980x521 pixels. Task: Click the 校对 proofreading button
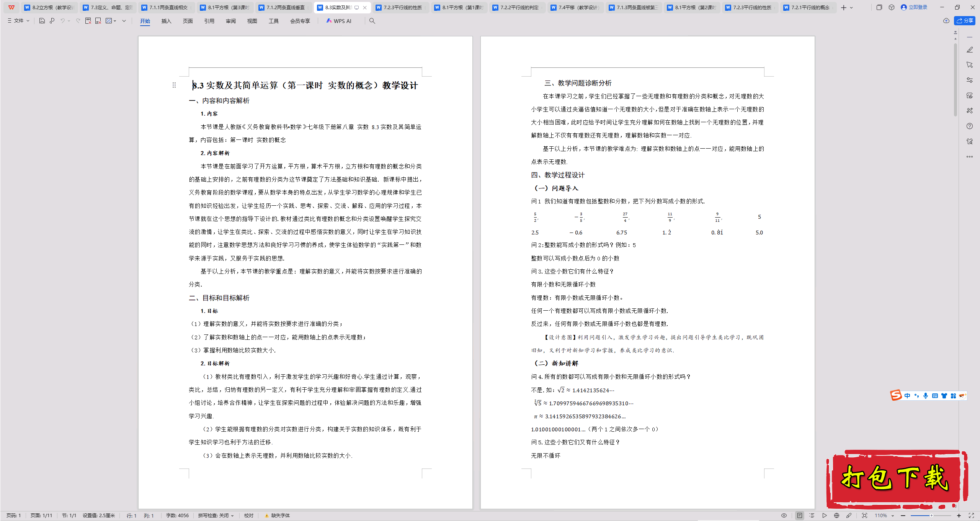tap(249, 516)
